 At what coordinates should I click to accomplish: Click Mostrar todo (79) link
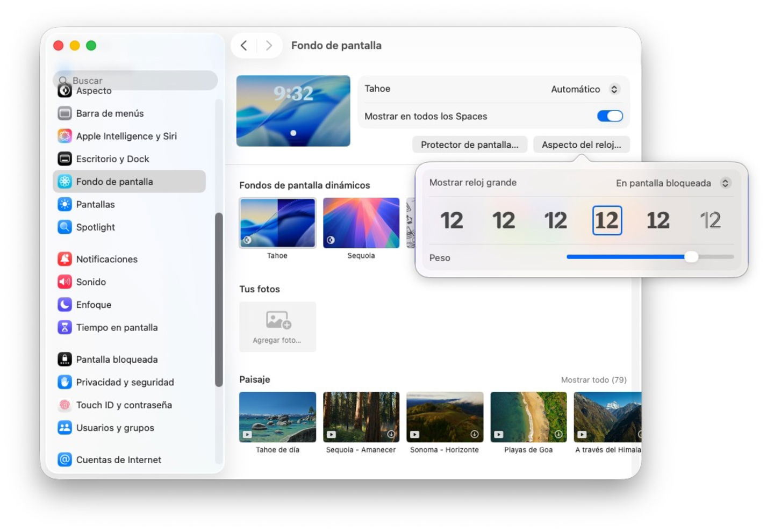593,380
